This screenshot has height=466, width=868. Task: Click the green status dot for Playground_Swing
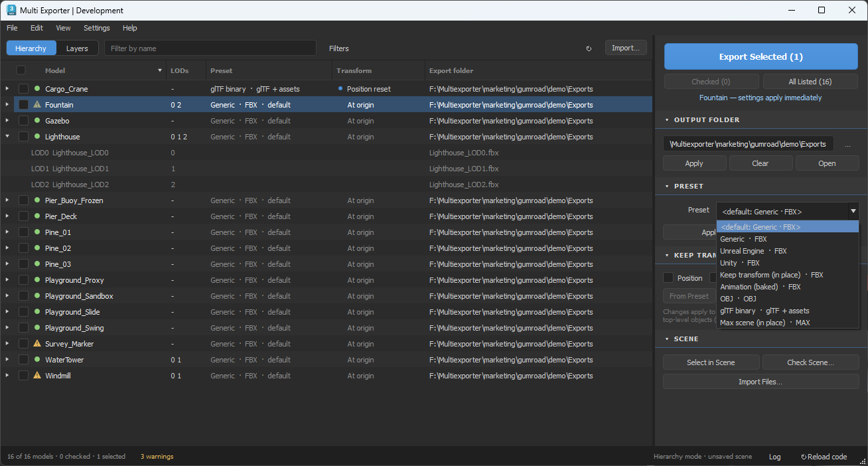coord(37,328)
